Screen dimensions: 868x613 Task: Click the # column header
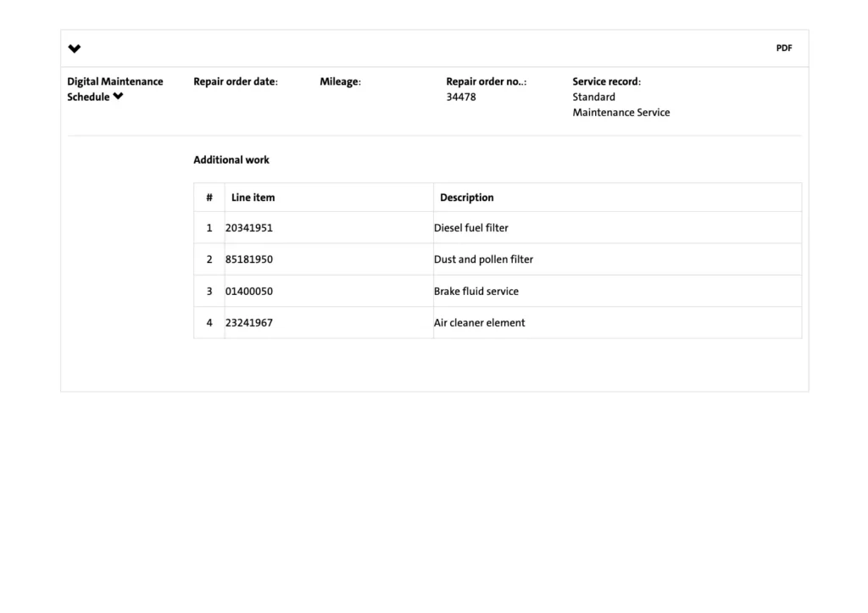point(209,198)
